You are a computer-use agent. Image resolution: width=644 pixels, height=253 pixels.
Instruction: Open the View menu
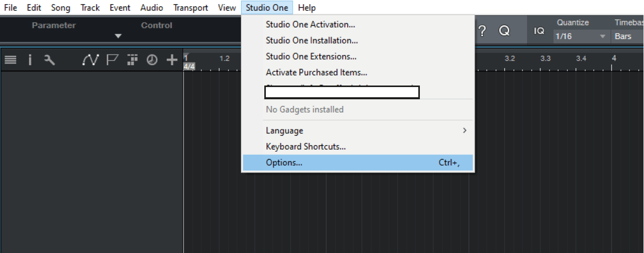click(227, 8)
